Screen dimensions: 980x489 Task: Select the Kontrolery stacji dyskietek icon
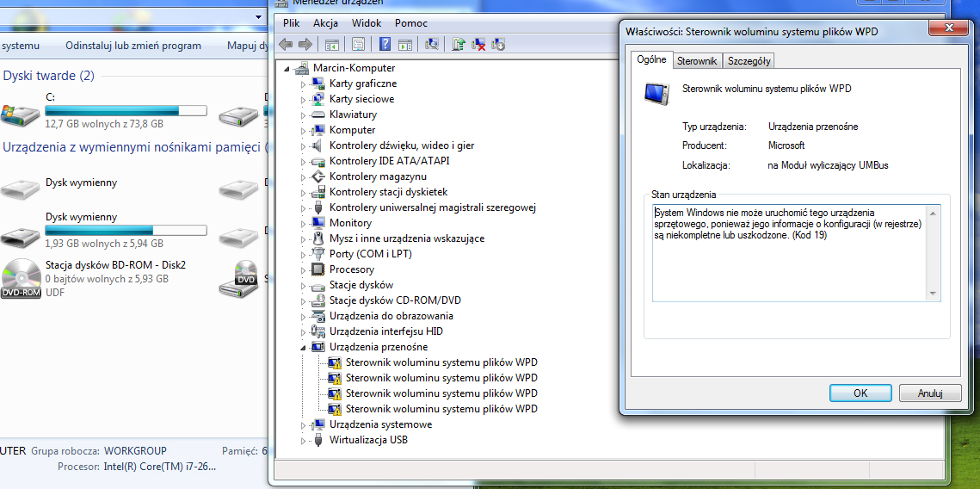318,192
